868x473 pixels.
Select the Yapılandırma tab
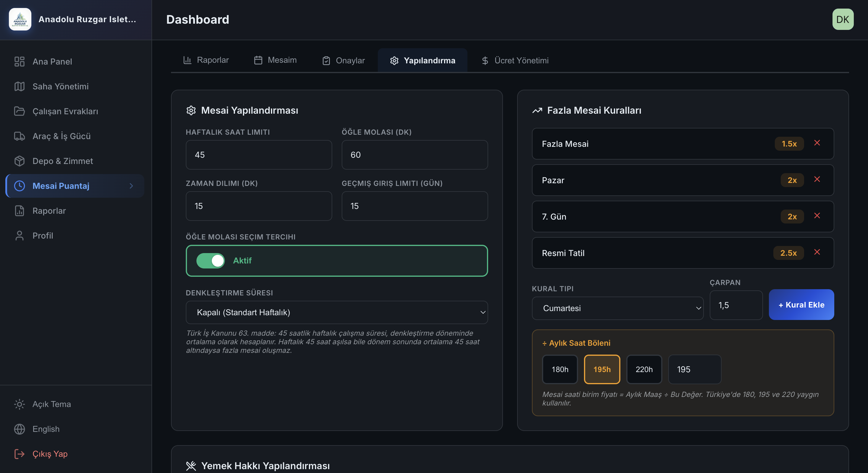click(x=422, y=61)
